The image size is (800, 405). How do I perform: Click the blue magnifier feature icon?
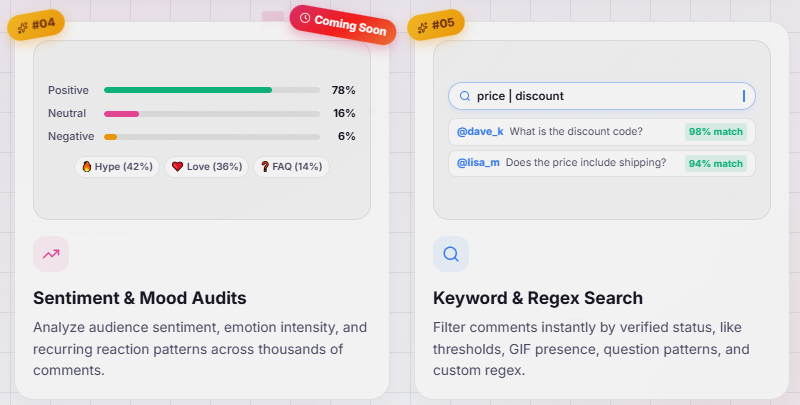[451, 254]
